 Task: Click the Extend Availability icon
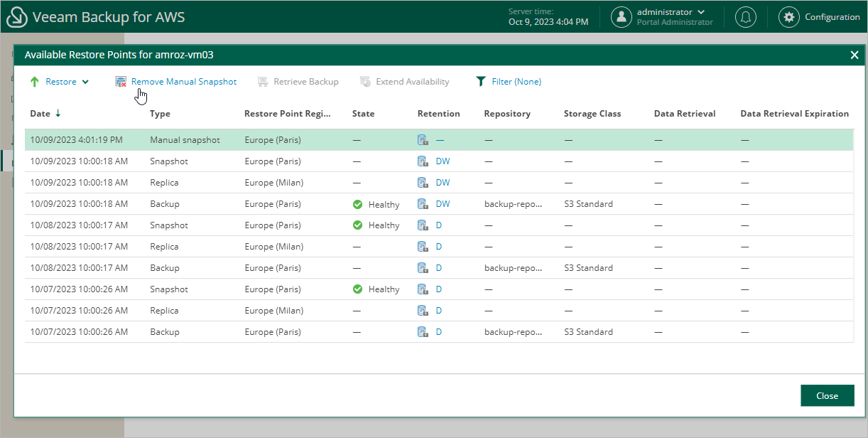coord(365,82)
